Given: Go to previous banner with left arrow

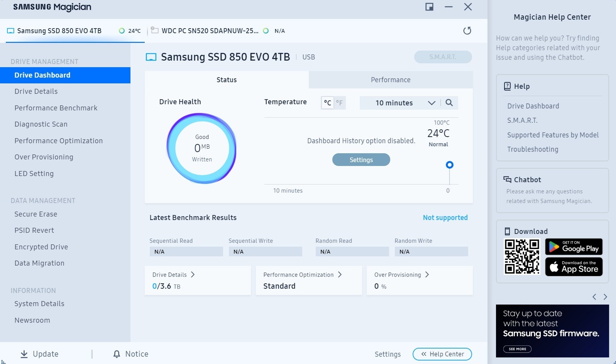Looking at the screenshot, I should point(594,297).
